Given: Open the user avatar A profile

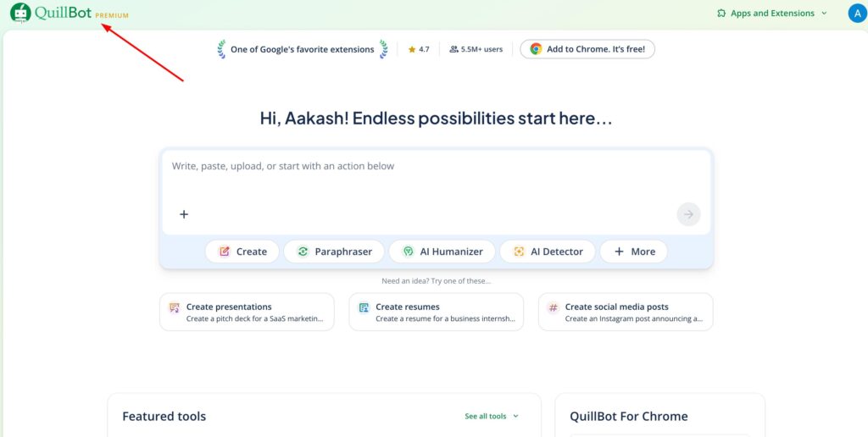Looking at the screenshot, I should pos(857,14).
